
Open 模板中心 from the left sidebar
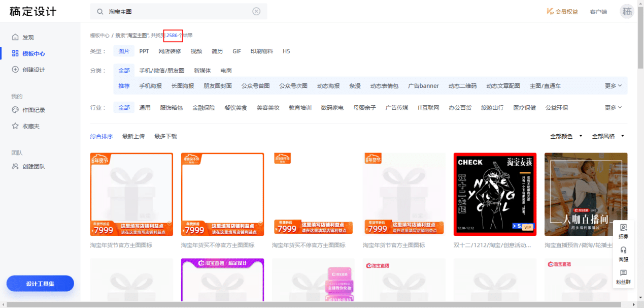(x=28, y=53)
